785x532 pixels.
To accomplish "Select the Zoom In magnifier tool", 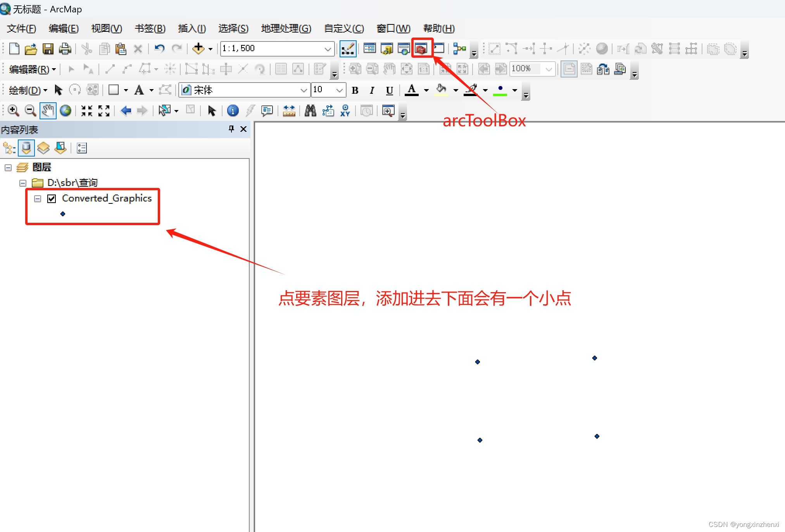I will coord(13,111).
